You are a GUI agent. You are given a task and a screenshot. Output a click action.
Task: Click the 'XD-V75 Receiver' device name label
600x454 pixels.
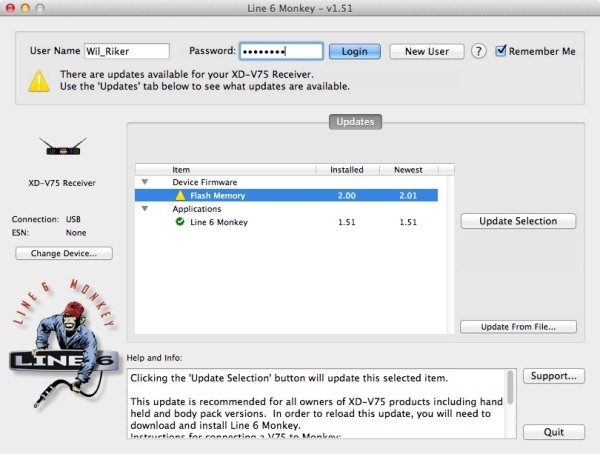pyautogui.click(x=62, y=183)
